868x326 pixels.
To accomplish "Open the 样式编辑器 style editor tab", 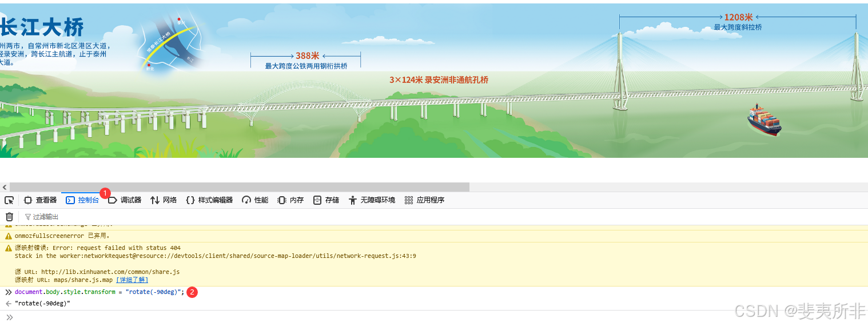I will click(209, 200).
